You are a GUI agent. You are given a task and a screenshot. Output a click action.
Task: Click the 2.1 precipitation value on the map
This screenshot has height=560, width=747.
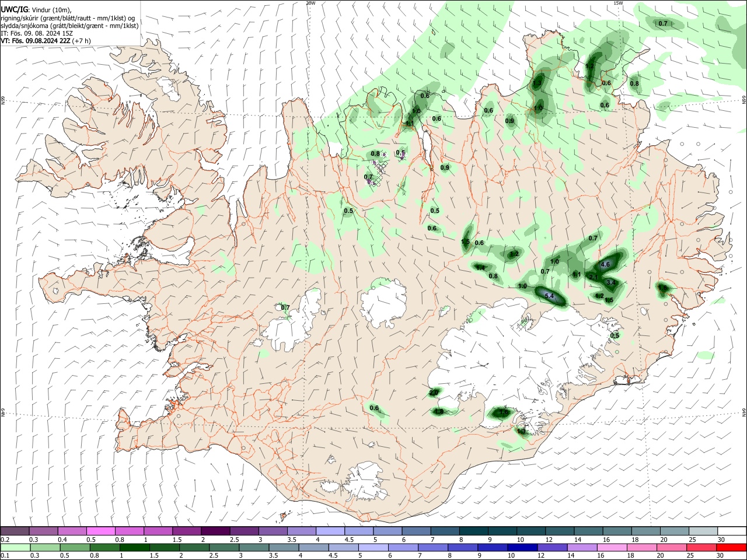pos(594,277)
